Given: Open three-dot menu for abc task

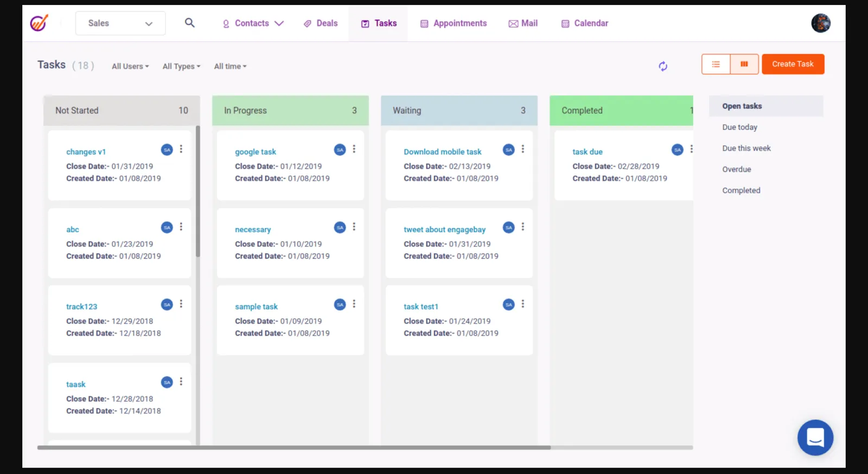Looking at the screenshot, I should point(181,227).
